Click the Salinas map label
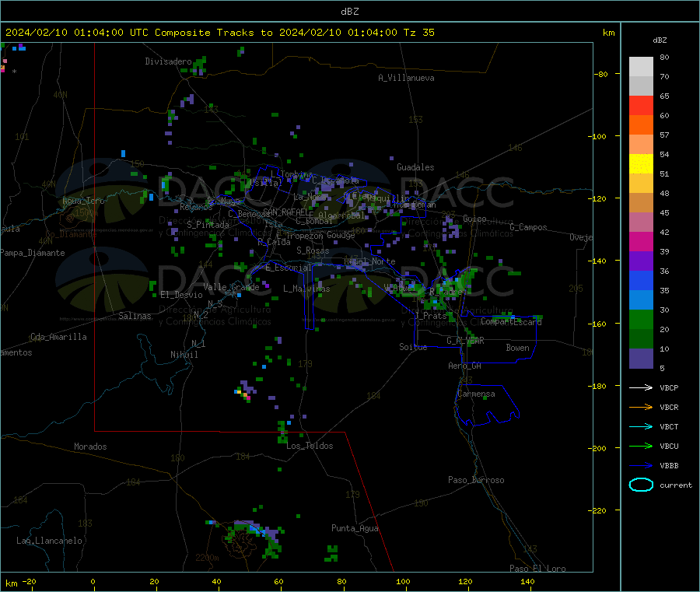The image size is (700, 592). pos(135,316)
